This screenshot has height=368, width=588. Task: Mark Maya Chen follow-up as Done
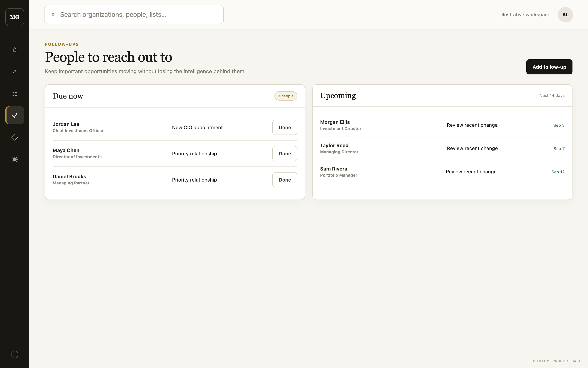[x=285, y=154]
